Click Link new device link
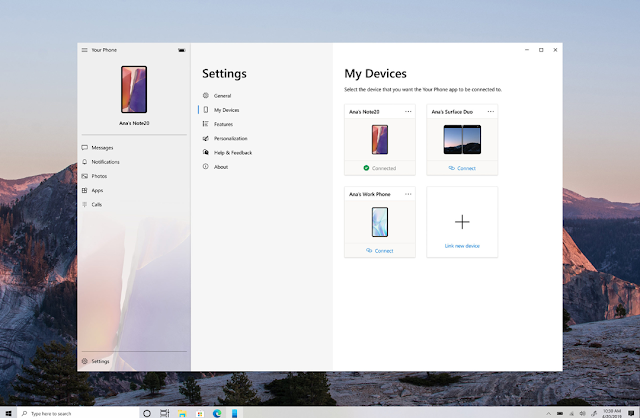The image size is (640, 418). (x=462, y=246)
